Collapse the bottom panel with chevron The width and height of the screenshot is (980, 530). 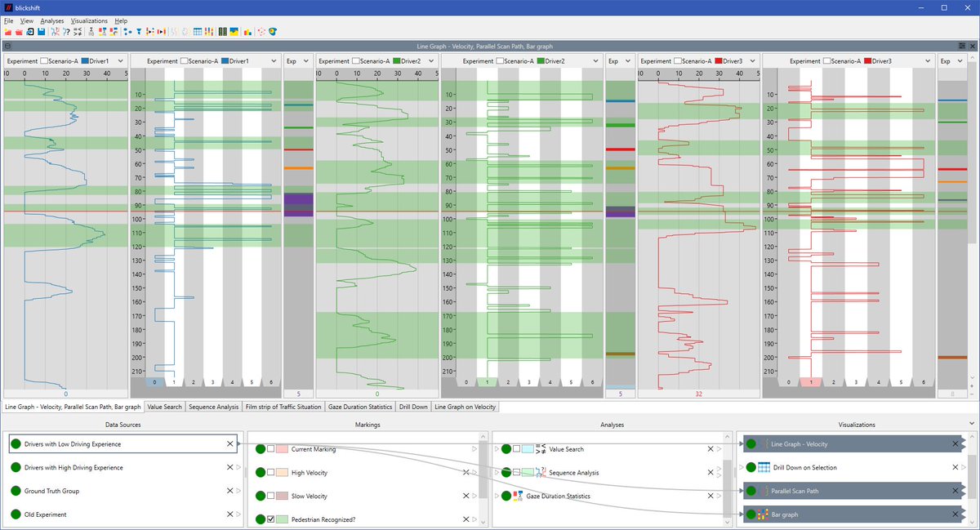pos(971,424)
